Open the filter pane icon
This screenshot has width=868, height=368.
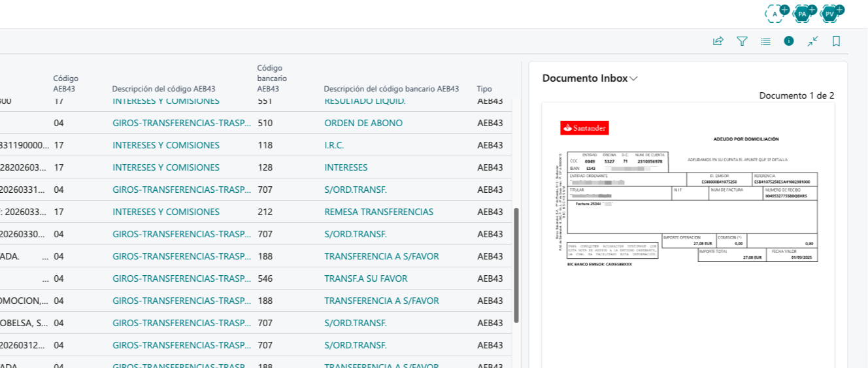(742, 41)
